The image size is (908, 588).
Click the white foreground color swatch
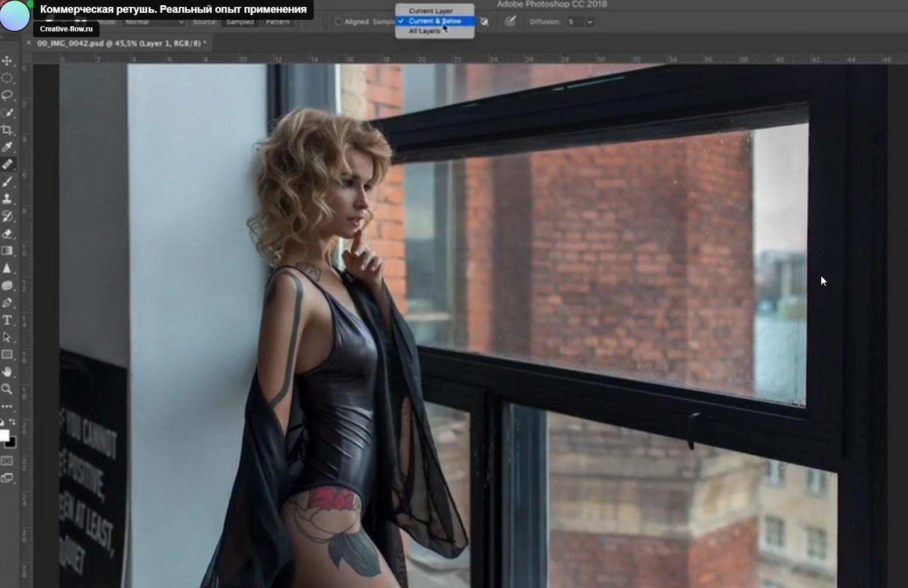4,435
